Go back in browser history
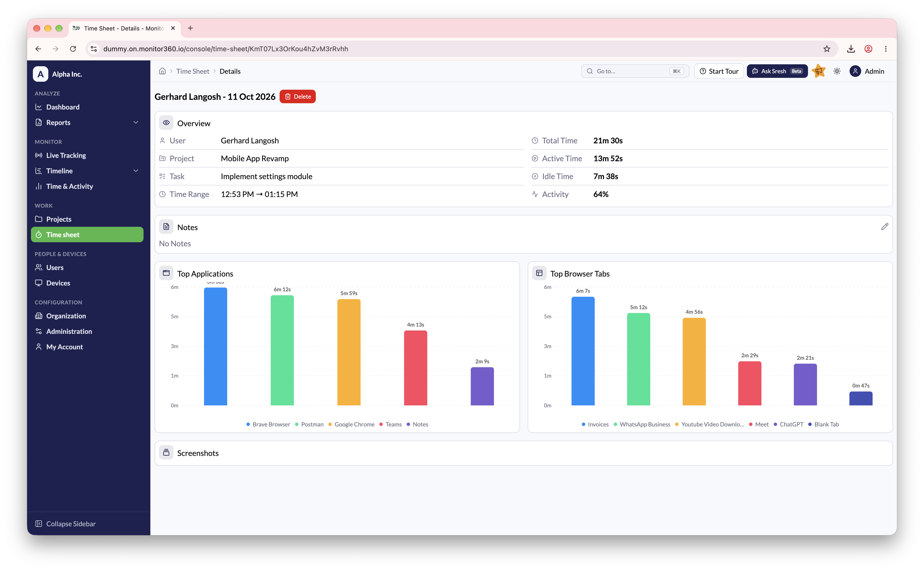Screen dimensions: 924x571 [38, 49]
